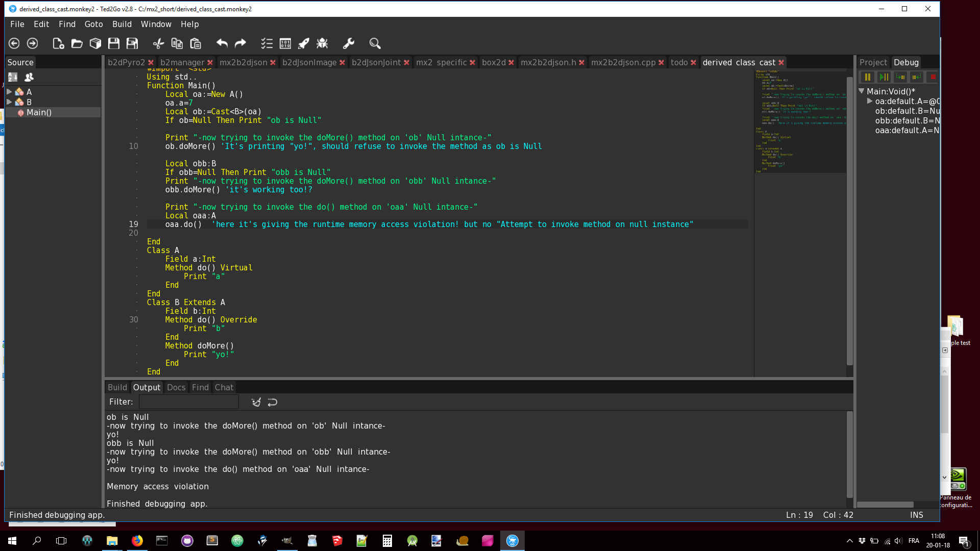Click the Output Filter text field
The height and width of the screenshot is (551, 980).
[x=188, y=402]
